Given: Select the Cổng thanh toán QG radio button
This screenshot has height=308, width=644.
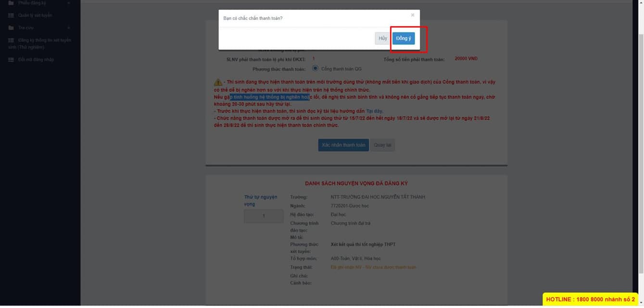Looking at the screenshot, I should point(315,68).
